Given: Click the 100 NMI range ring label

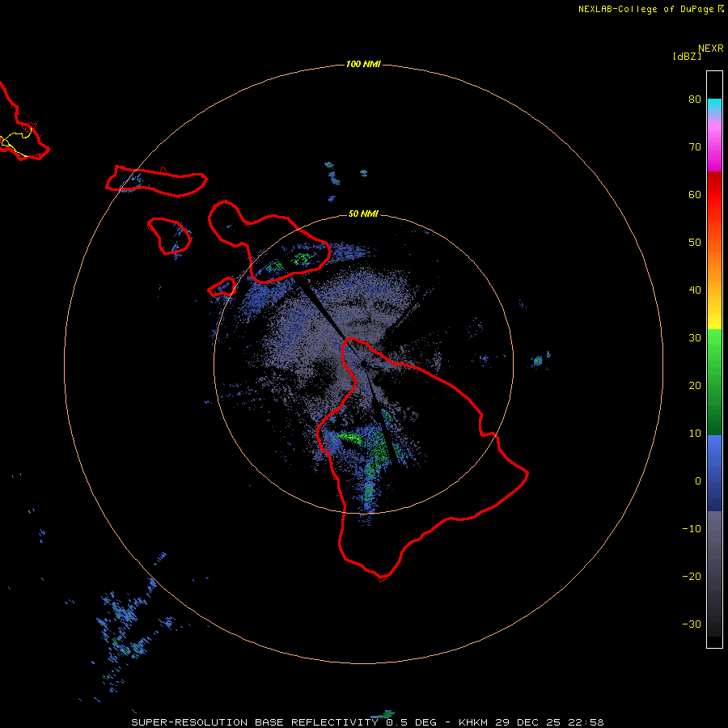Looking at the screenshot, I should [x=363, y=64].
